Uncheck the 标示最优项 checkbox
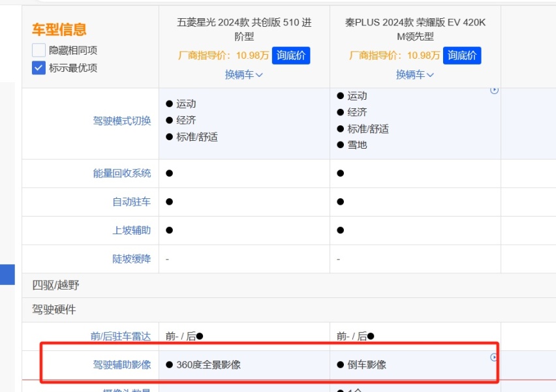Screen dimensions: 556x392 click(39, 68)
